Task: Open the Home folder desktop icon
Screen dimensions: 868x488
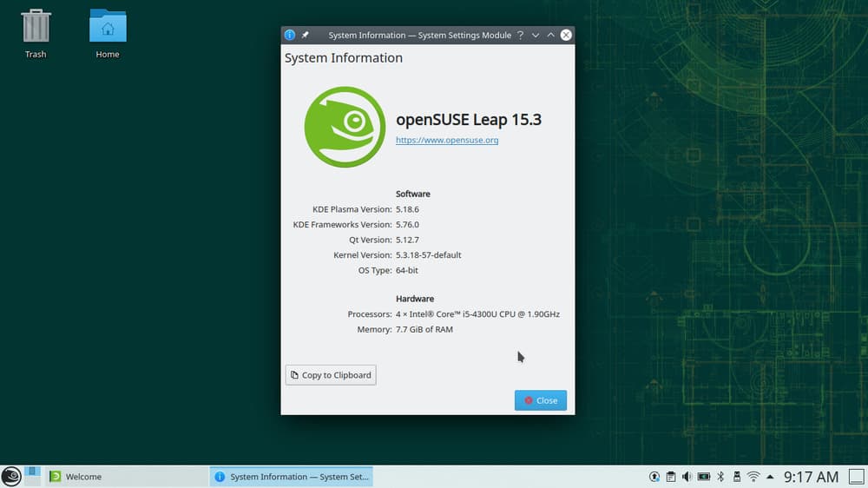Action: pos(108,33)
